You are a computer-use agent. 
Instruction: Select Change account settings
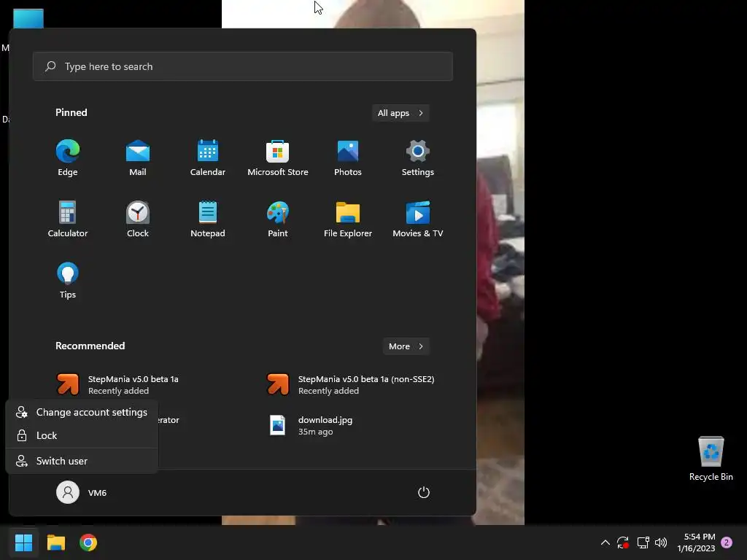point(82,413)
